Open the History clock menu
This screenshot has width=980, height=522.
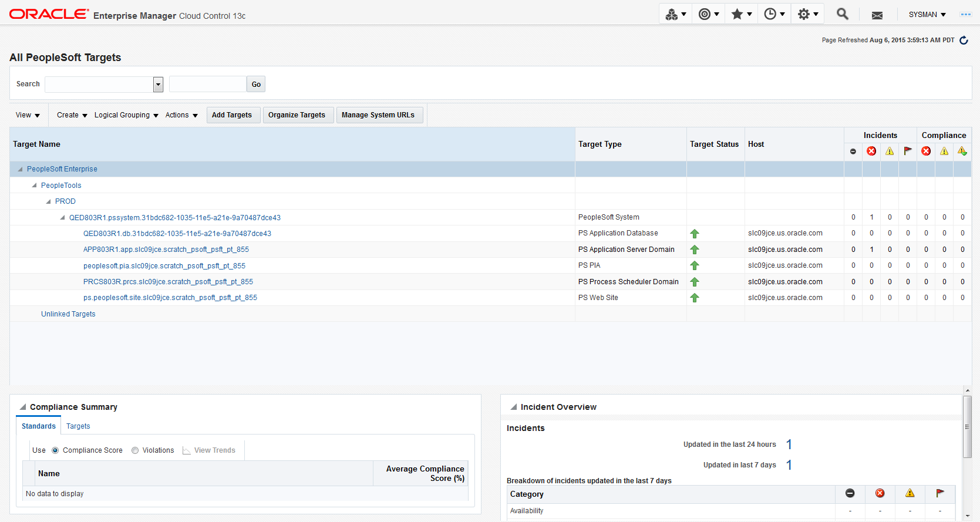(774, 15)
